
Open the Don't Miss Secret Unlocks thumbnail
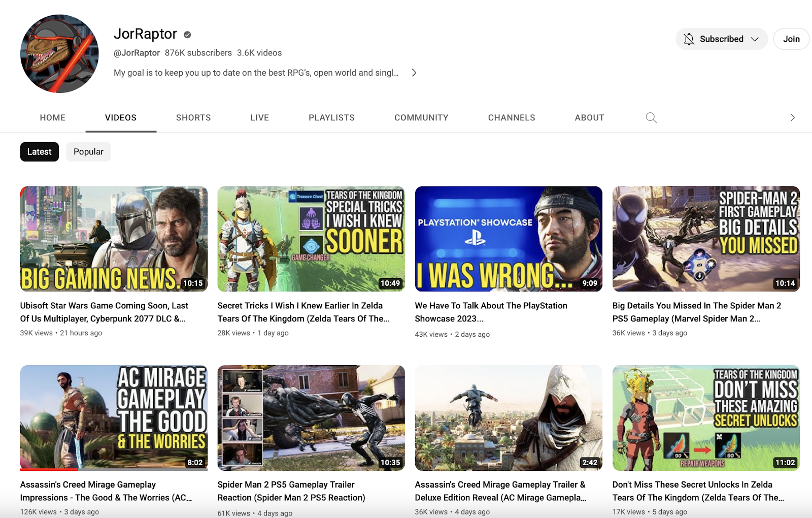(706, 418)
